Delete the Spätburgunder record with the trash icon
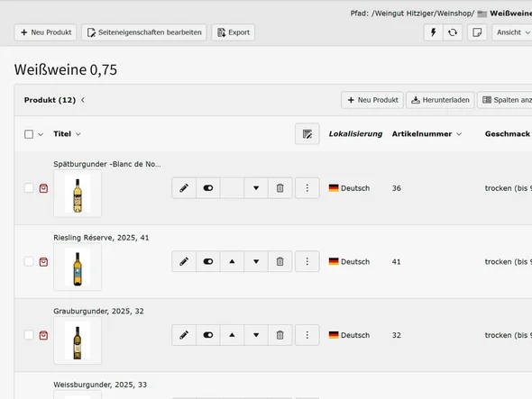The height and width of the screenshot is (399, 532). [280, 188]
